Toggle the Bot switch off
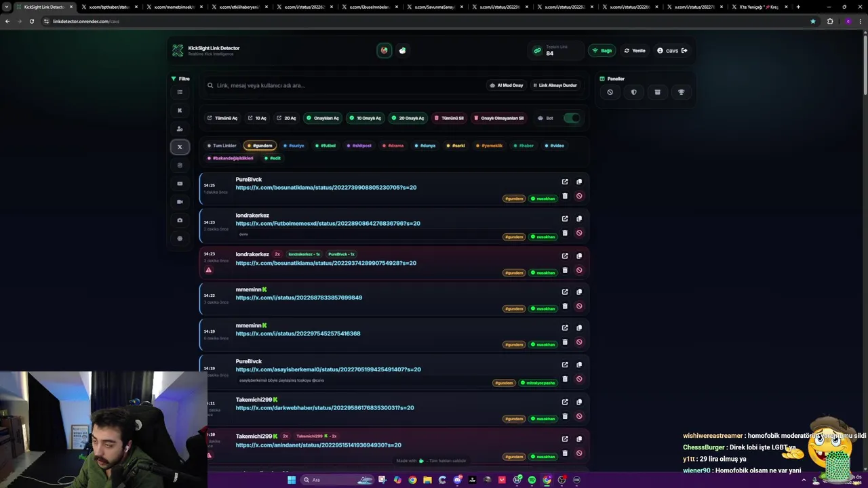Screen dimensions: 868x488 pyautogui.click(x=572, y=118)
